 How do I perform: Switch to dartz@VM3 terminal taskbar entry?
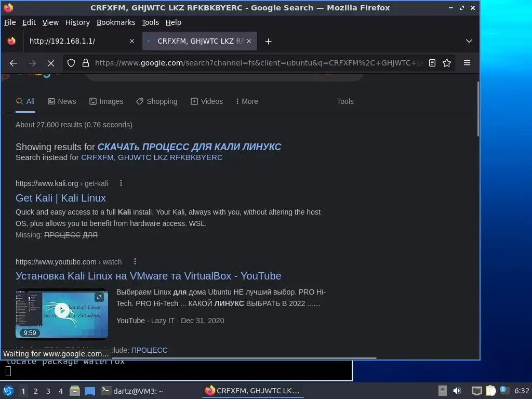point(133,391)
